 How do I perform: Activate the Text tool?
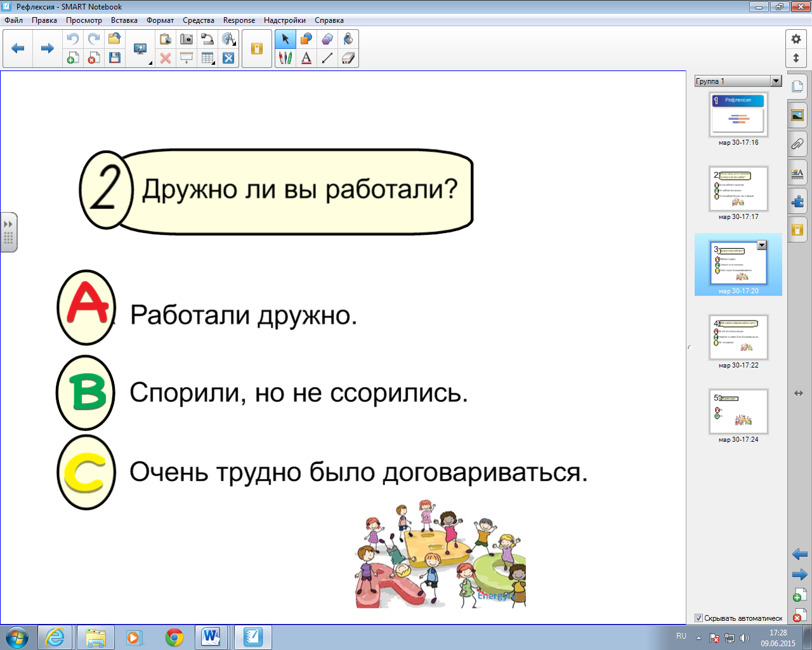tap(306, 58)
